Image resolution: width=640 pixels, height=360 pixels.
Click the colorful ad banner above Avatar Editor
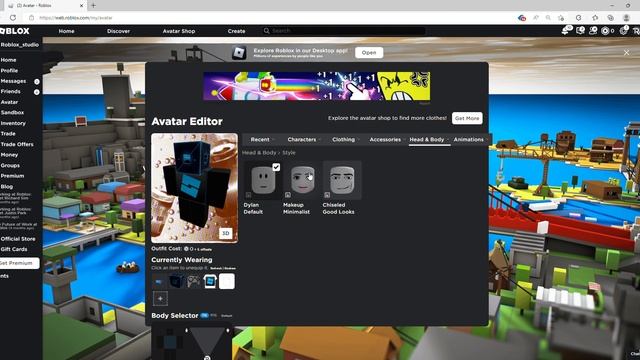[317, 86]
